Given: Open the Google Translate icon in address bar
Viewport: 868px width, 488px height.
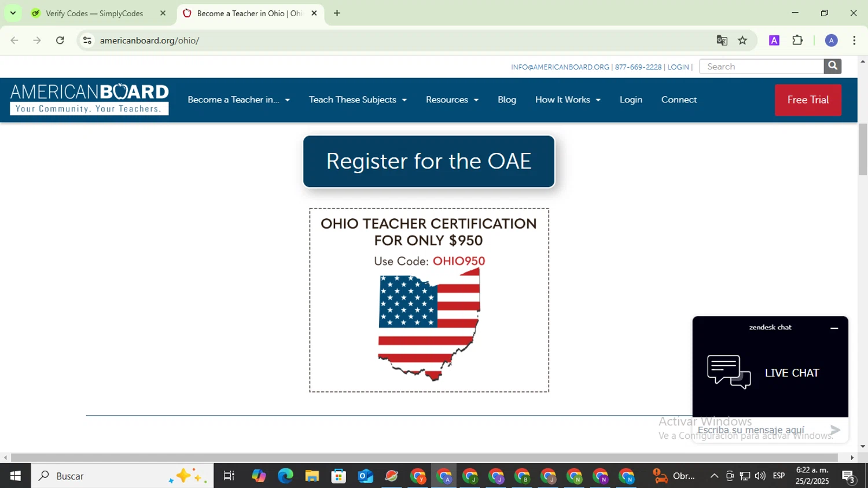Looking at the screenshot, I should click(722, 41).
